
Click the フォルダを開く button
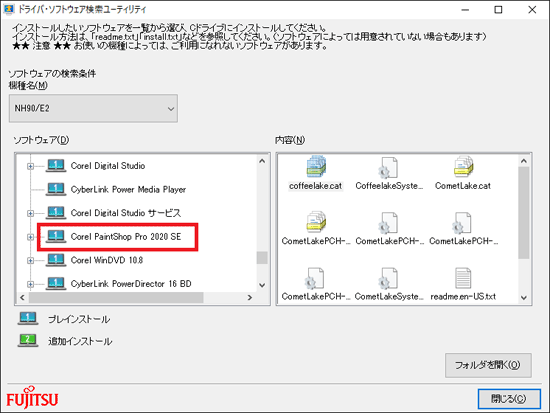click(x=488, y=365)
